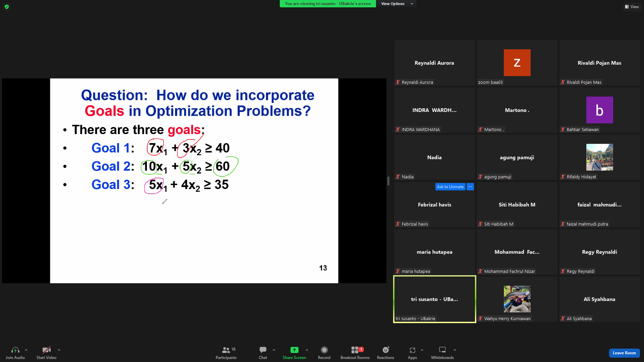Select Reynaldi Aurora's video tile

pos(434,63)
